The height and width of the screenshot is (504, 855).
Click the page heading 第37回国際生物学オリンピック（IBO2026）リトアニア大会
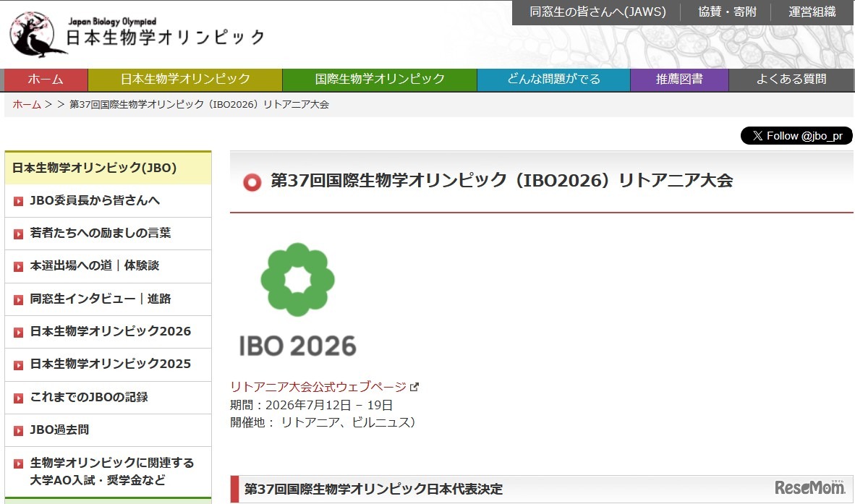tap(502, 180)
